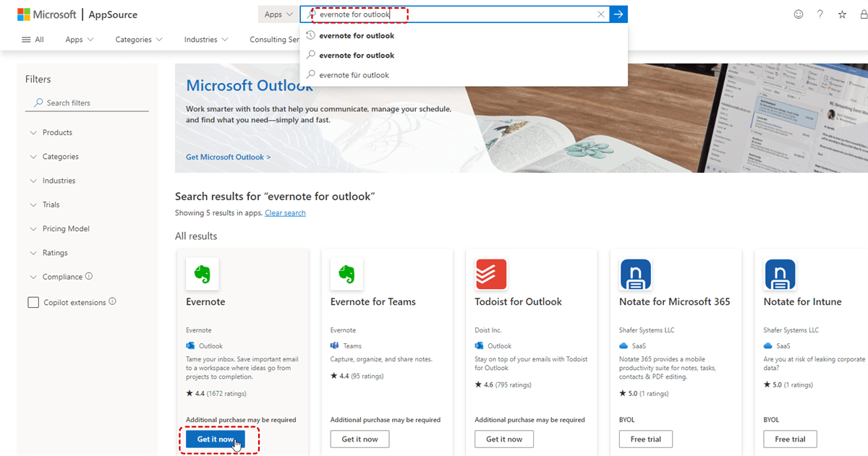Expand the Products filter

click(x=51, y=132)
